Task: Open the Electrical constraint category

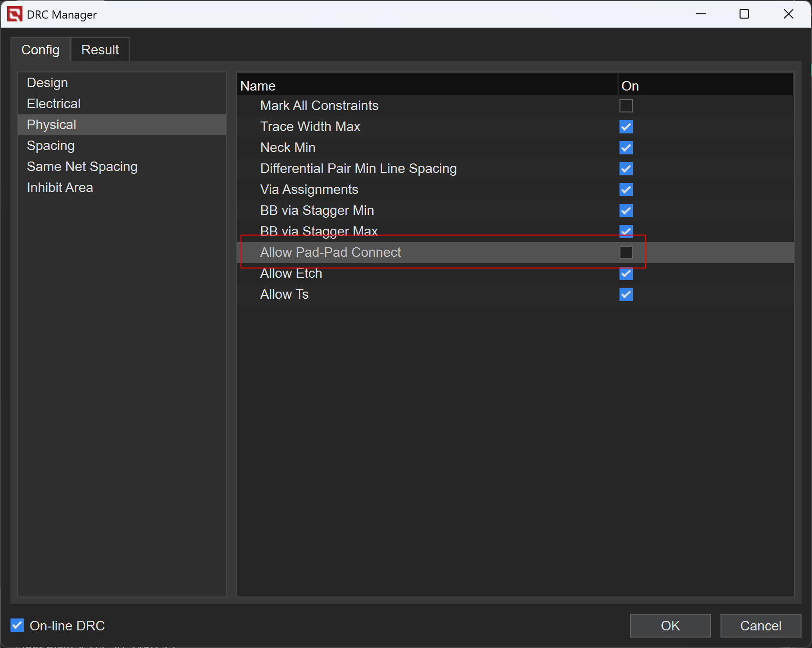Action: [x=53, y=104]
